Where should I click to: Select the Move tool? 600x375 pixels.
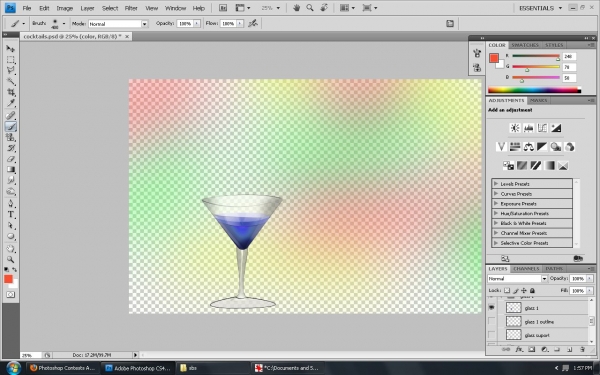click(x=10, y=49)
